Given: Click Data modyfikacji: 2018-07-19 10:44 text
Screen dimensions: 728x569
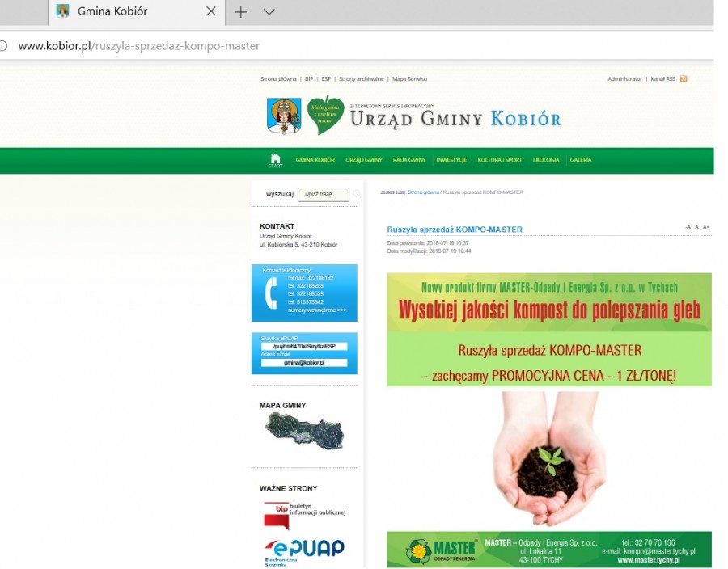Looking at the screenshot, I should point(429,251).
